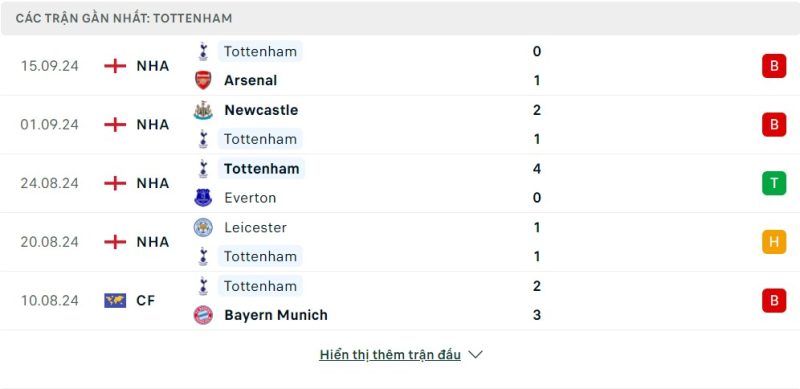Click the red B badge for Bayern match
This screenshot has width=800, height=389.
pyautogui.click(x=774, y=301)
